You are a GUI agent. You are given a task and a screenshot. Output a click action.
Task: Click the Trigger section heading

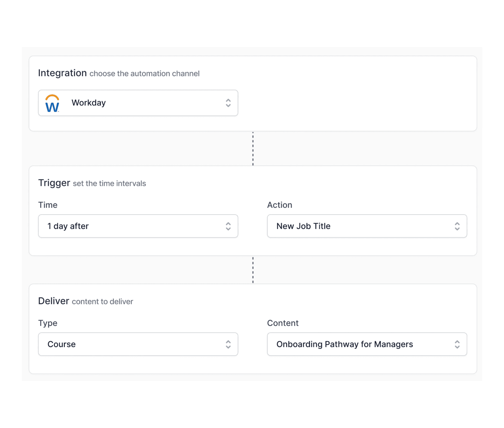[54, 183]
